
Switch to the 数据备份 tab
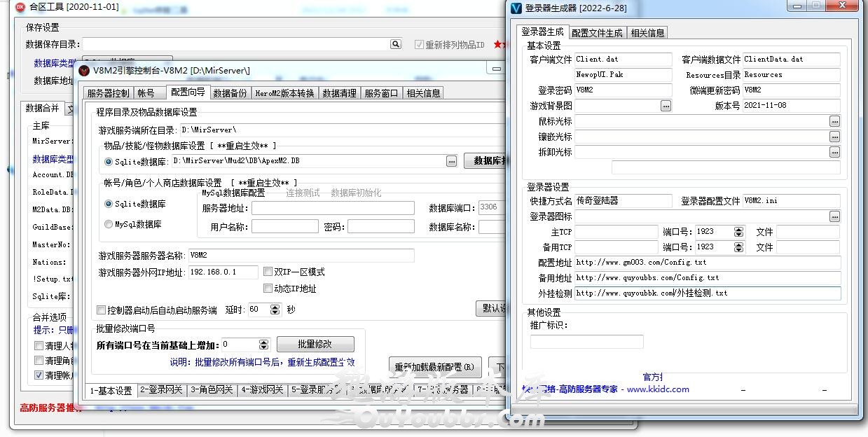pos(230,93)
